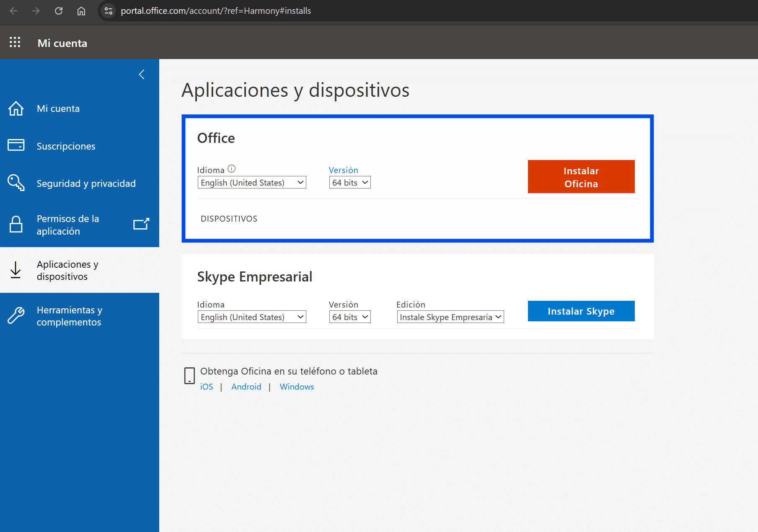Click the house icon beside Mi cuenta
The image size is (758, 532).
tap(16, 108)
